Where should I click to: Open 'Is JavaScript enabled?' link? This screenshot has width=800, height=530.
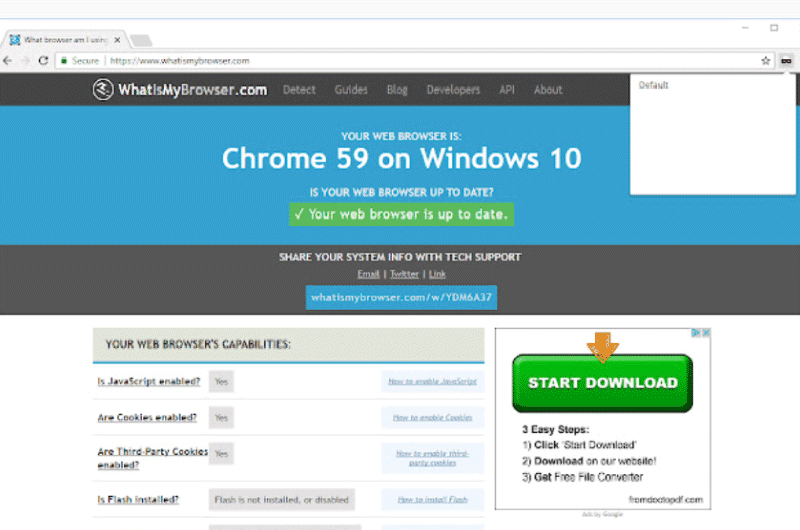[149, 381]
